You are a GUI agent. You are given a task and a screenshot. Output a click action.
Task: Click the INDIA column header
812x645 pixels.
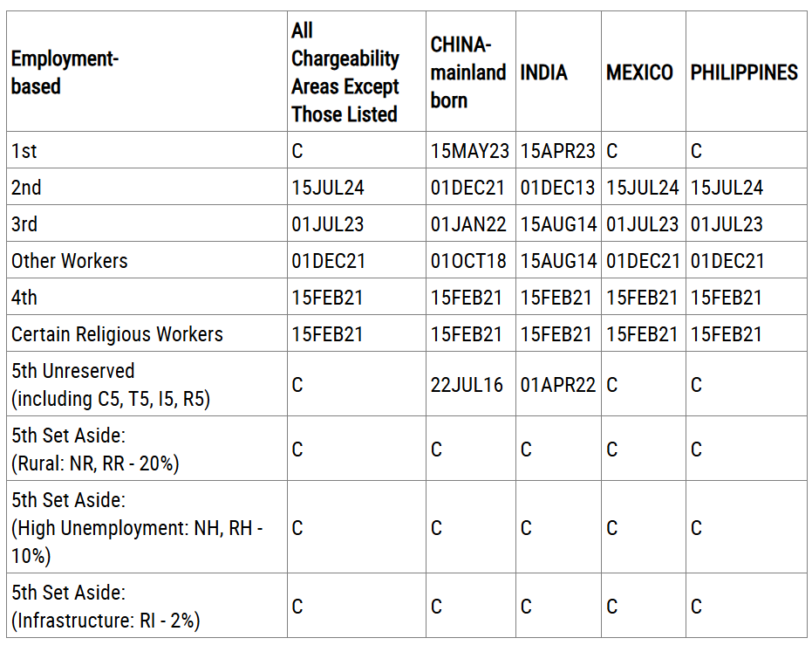tap(543, 72)
